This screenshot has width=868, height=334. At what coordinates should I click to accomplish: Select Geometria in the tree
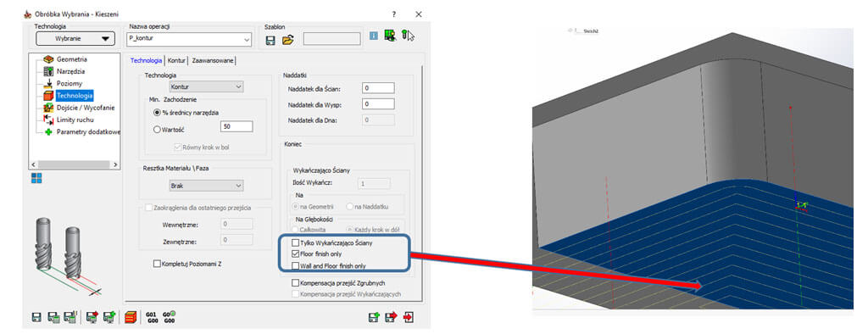(72, 59)
